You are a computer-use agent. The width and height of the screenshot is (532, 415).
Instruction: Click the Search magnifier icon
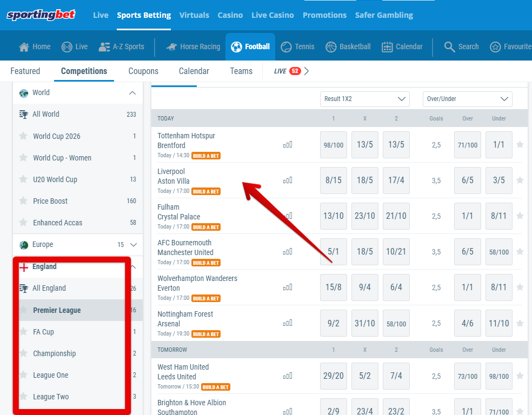(450, 47)
